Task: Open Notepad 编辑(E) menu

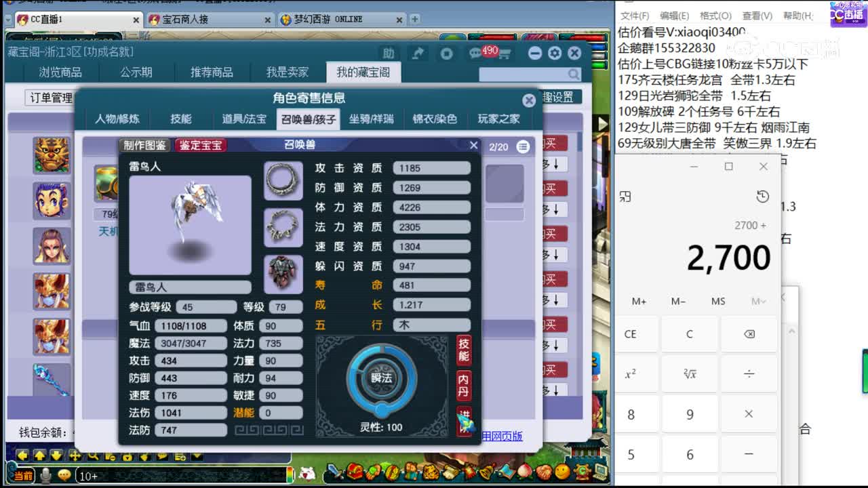Action: (x=675, y=16)
